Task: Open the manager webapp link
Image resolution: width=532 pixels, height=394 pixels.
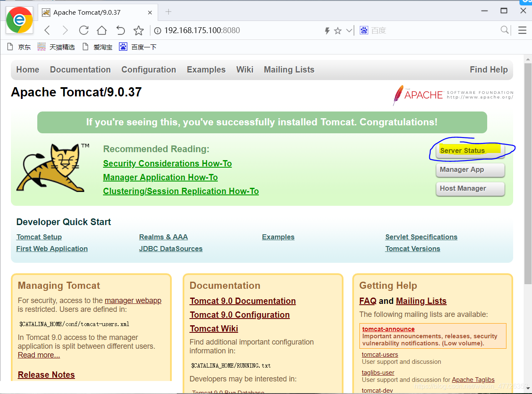Action: 133,301
